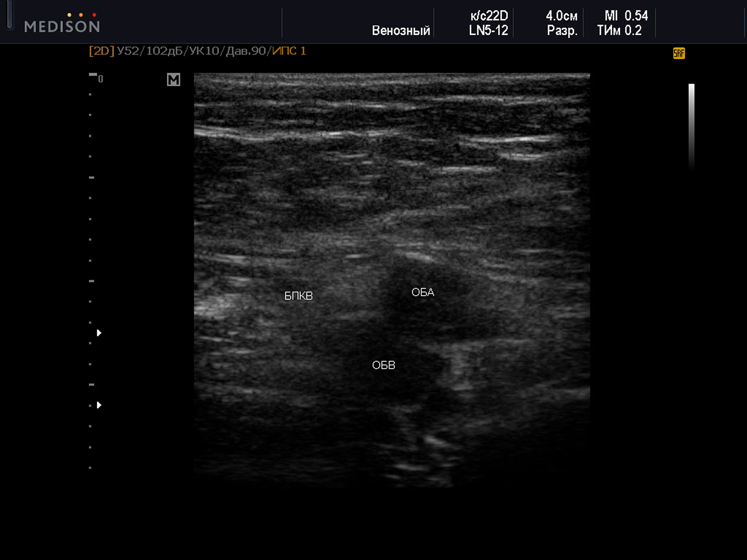Click the zero depth scale marker

[x=100, y=79]
